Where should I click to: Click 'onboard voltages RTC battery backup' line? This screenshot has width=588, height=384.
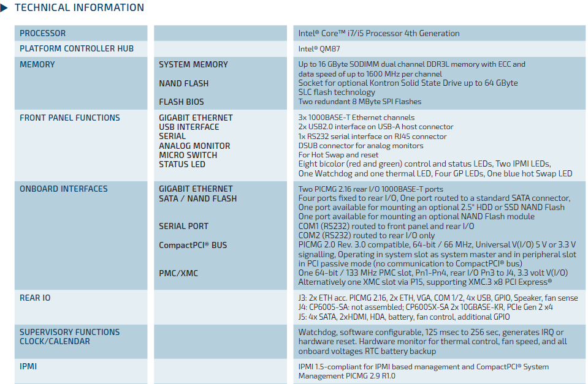click(367, 352)
